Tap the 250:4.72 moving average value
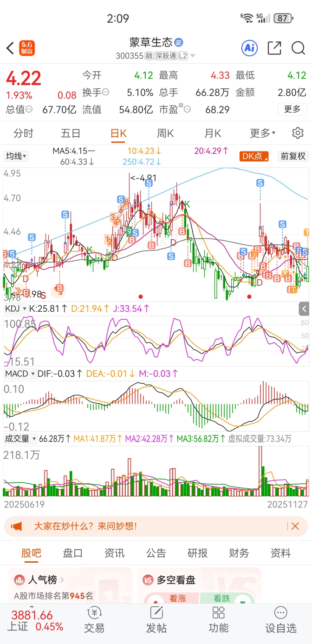312x644 pixels. (142, 162)
